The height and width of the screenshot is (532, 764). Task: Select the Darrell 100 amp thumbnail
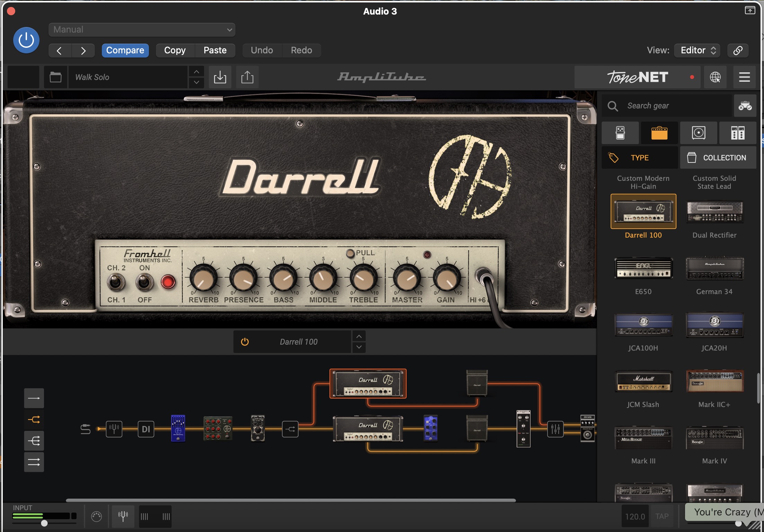pyautogui.click(x=643, y=212)
